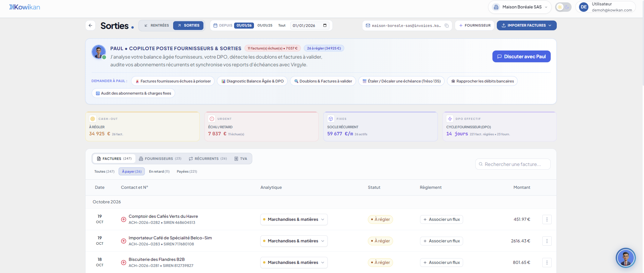Add a new Fournisseur
Screen dimensions: 644x273
[x=475, y=26]
